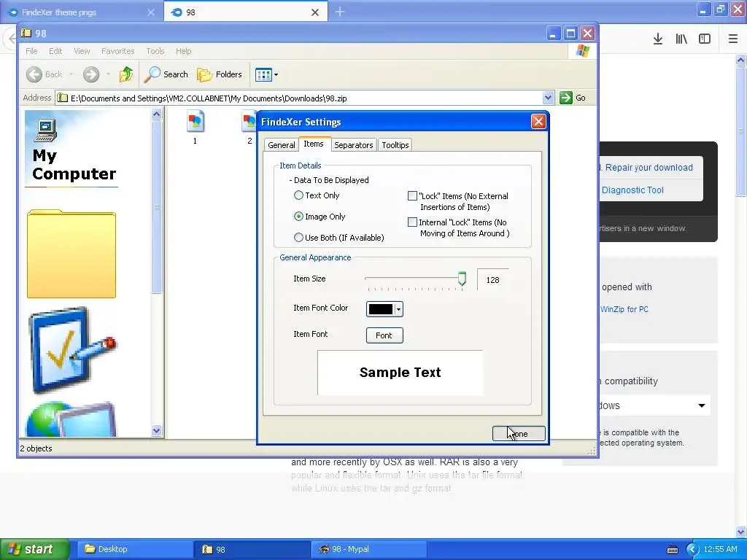The width and height of the screenshot is (747, 560).
Task: Toggle the browser sidebar icon
Action: tap(705, 39)
